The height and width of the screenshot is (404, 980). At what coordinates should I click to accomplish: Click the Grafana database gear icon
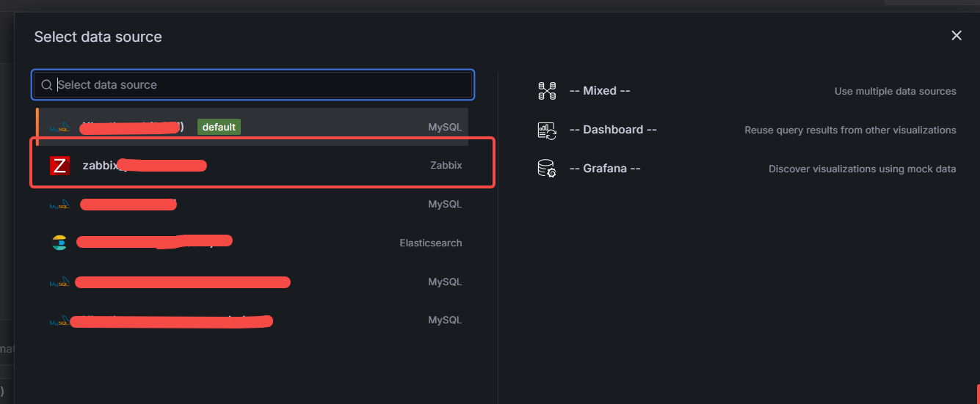547,169
